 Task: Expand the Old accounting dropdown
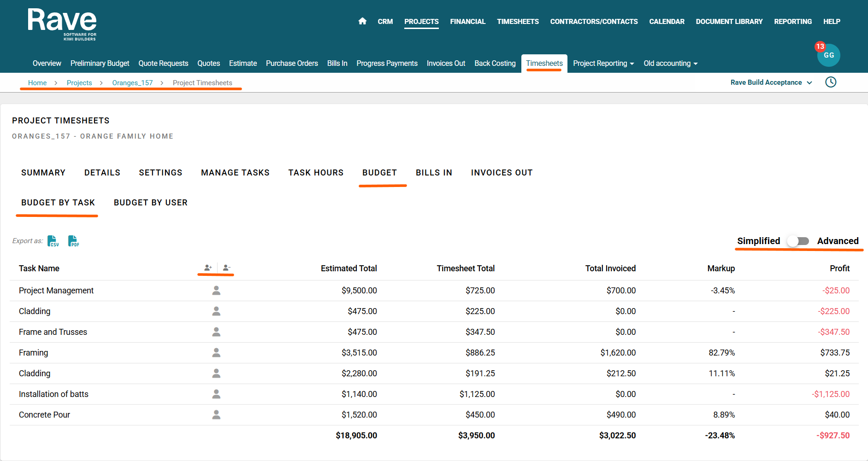pos(670,64)
